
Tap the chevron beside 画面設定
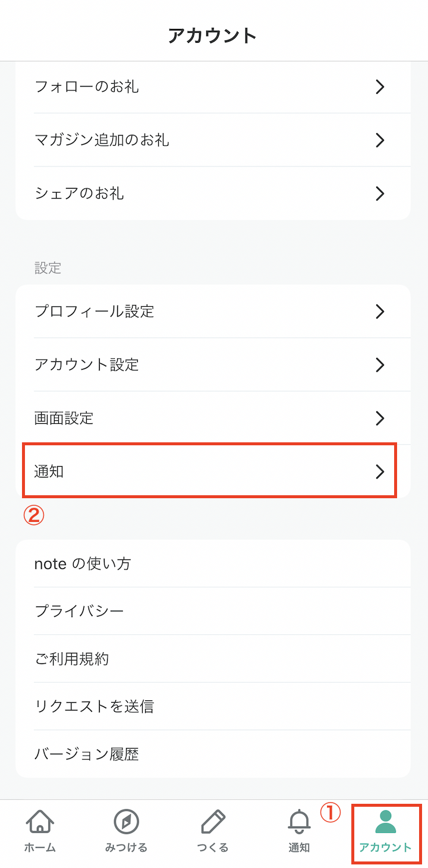380,418
